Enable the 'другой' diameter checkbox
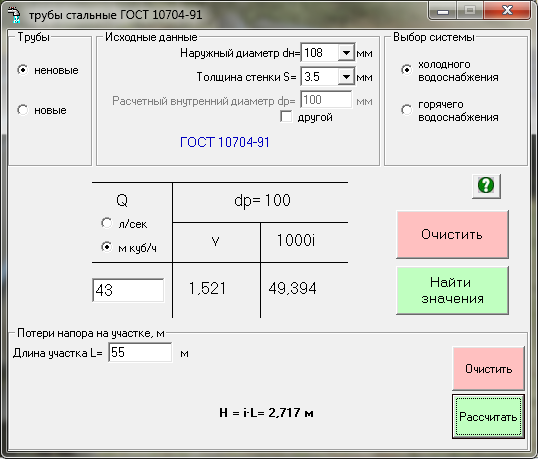The height and width of the screenshot is (459, 538). click(286, 117)
